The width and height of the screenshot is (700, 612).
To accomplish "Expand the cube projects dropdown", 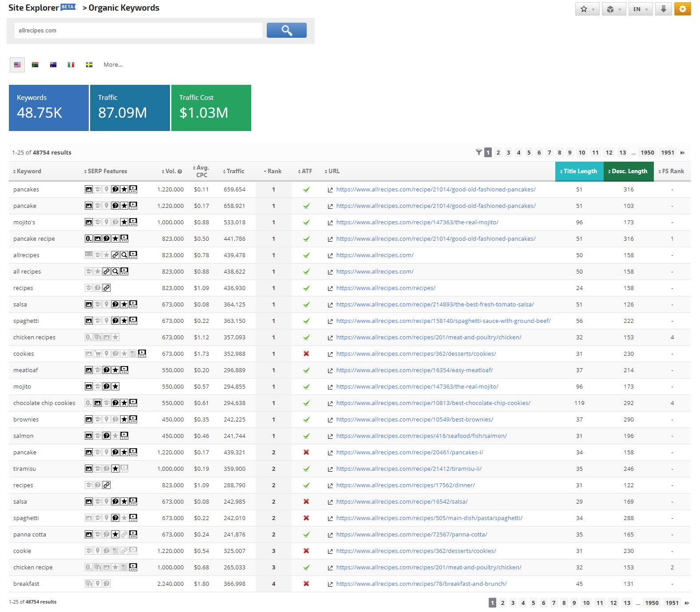I will (613, 9).
